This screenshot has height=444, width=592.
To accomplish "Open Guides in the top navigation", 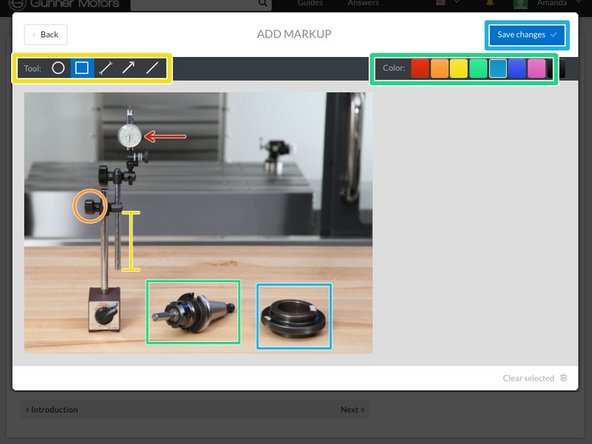I will tap(310, 3).
